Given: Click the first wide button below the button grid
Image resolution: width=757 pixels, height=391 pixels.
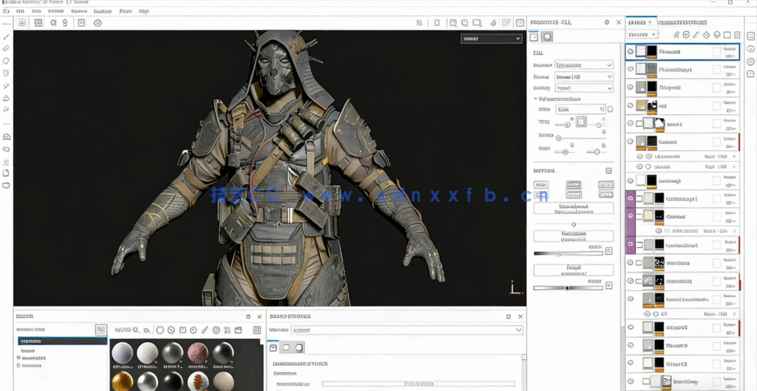Looking at the screenshot, I should (x=574, y=208).
